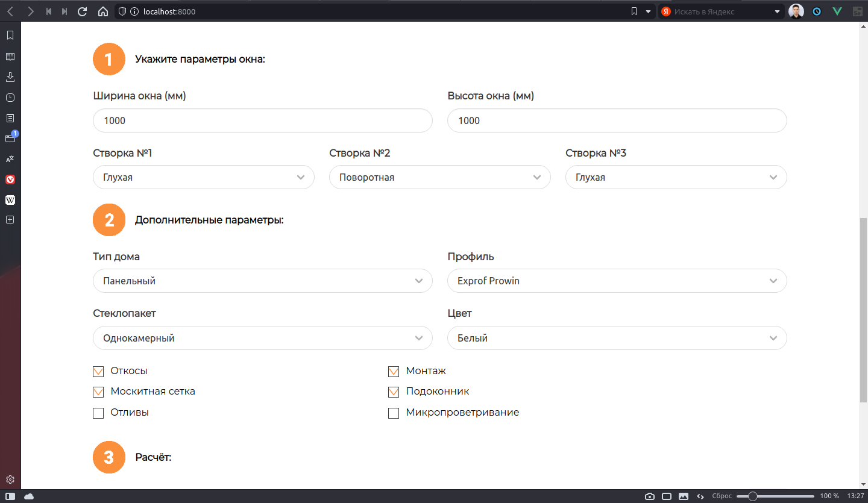Uncheck the Подоконник checkbox
Screen dimensions: 868x503
pos(394,392)
